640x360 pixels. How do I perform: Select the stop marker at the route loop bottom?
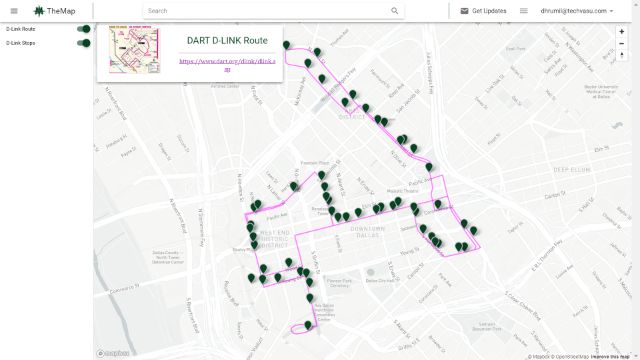point(308,325)
